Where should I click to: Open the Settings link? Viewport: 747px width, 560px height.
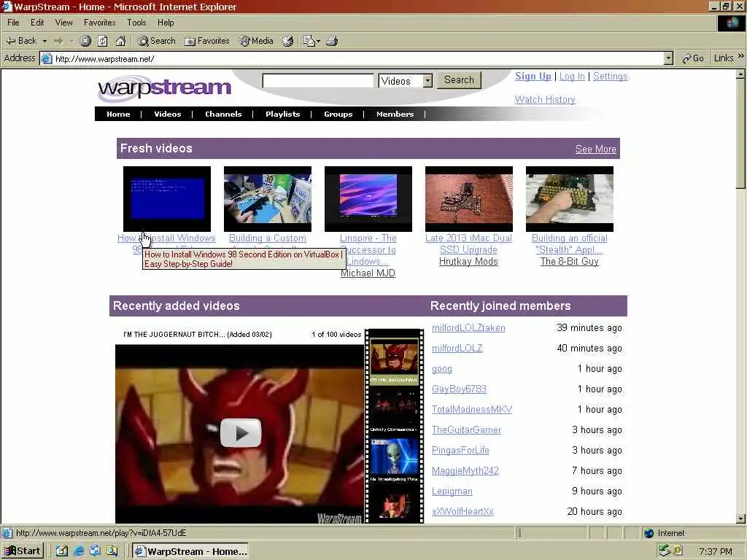point(610,76)
